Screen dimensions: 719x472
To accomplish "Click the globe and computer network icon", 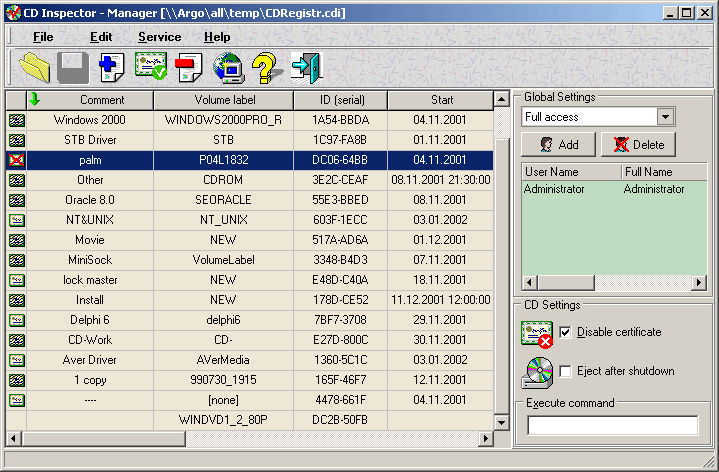I will (x=228, y=68).
